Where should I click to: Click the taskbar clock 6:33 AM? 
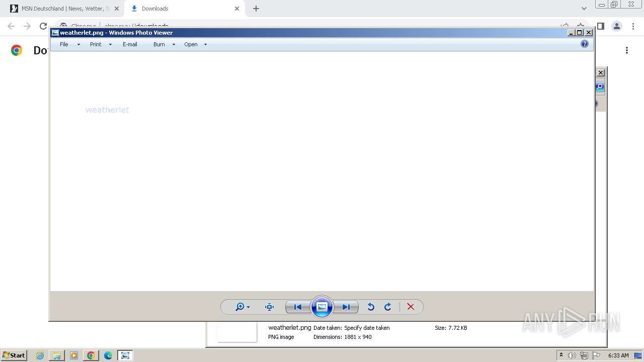coord(618,355)
